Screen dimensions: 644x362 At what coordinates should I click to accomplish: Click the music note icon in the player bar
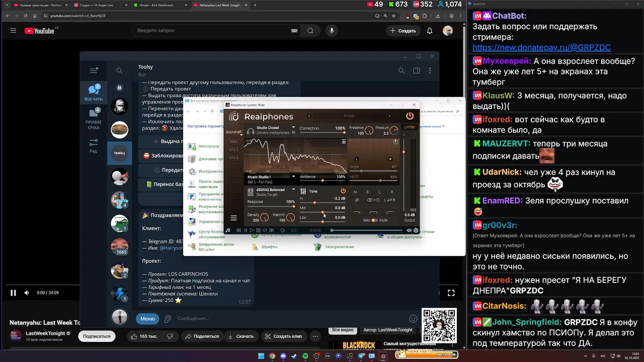(x=227, y=230)
